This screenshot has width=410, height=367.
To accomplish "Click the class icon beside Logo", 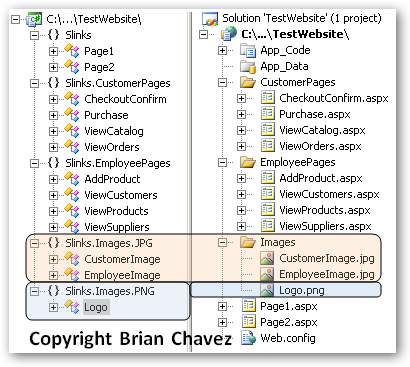I will [72, 307].
